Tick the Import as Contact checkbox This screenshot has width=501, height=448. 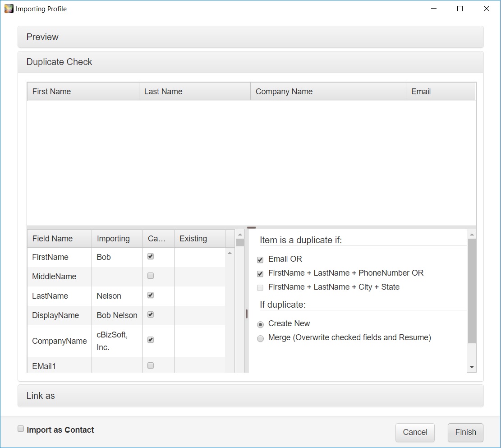click(x=21, y=429)
